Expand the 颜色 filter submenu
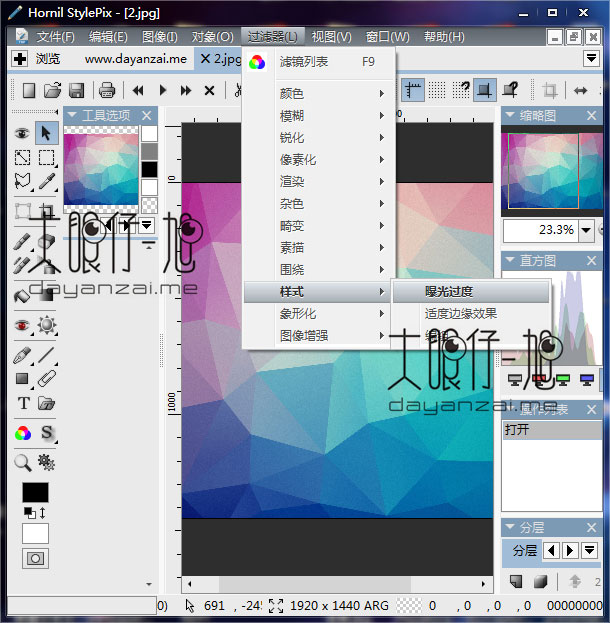The image size is (610, 623). (319, 94)
